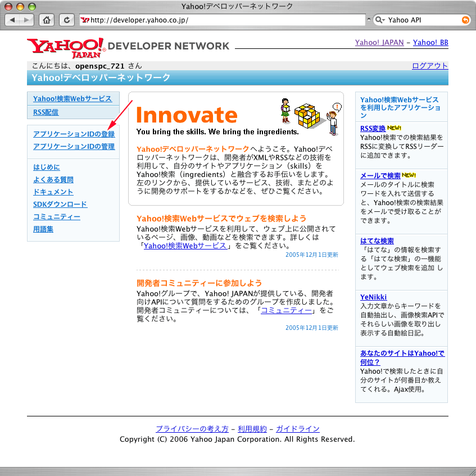476x476 pixels.
Task: Click the Innovate orange headline
Action: pos(187,115)
